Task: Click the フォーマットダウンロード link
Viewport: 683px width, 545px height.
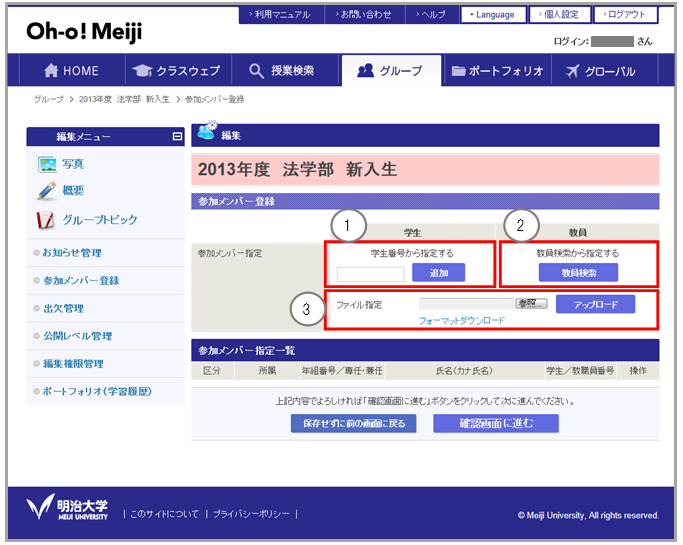Action: [x=462, y=321]
